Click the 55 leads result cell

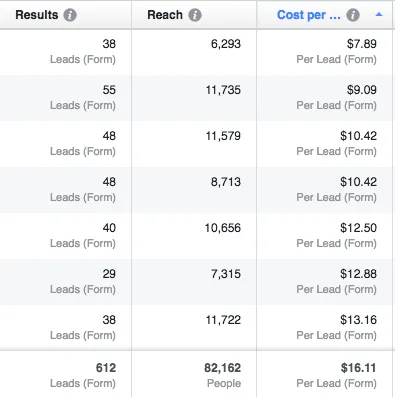coord(66,98)
